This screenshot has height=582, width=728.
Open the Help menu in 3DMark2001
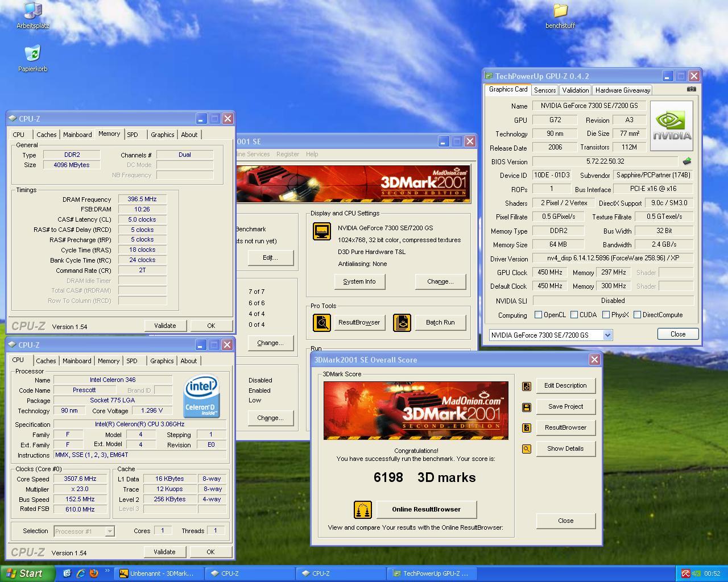(x=312, y=154)
